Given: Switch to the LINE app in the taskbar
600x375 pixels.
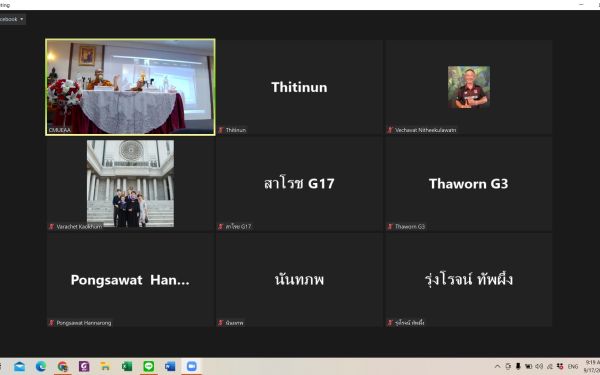Looking at the screenshot, I should (x=148, y=367).
